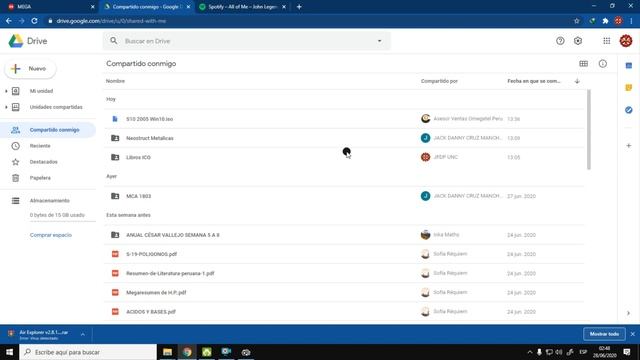
Task: Open new browser tab
Action: click(299, 7)
